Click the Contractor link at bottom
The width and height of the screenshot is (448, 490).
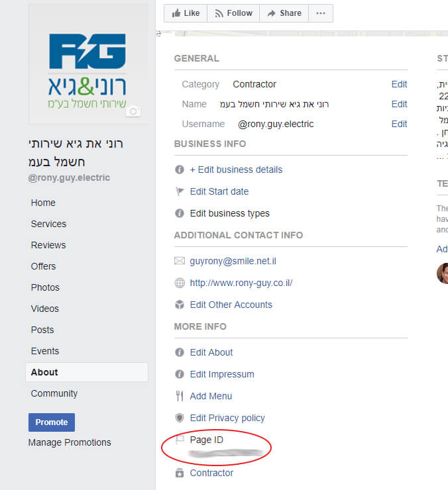pyautogui.click(x=211, y=473)
